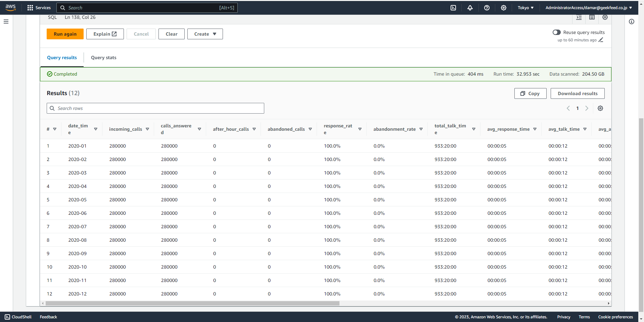The width and height of the screenshot is (644, 322).
Task: Toggle Reuse query results switch
Action: pos(556,32)
